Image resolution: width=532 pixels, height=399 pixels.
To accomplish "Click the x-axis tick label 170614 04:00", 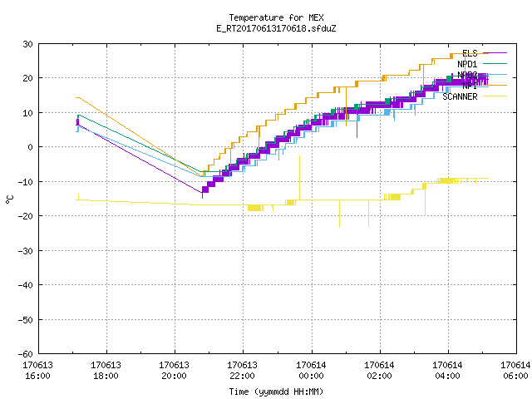I will (448, 371).
